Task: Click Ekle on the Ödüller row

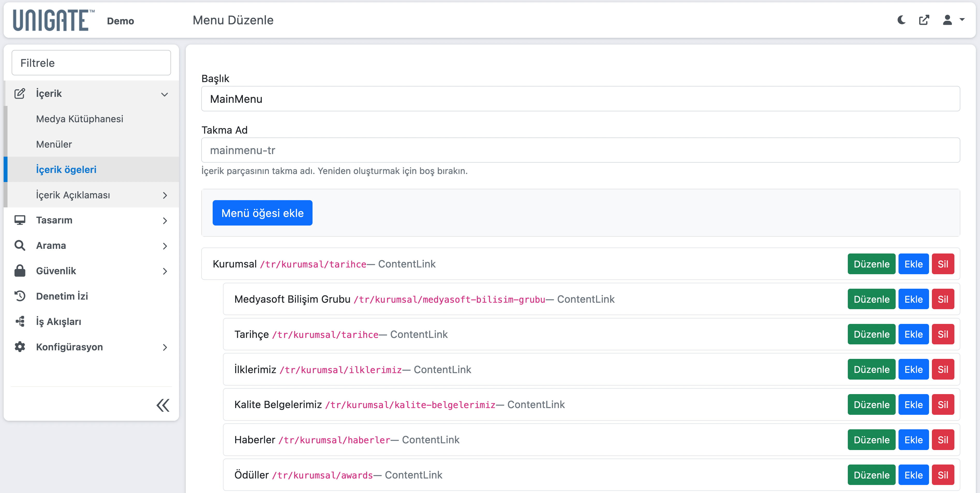Action: [914, 475]
